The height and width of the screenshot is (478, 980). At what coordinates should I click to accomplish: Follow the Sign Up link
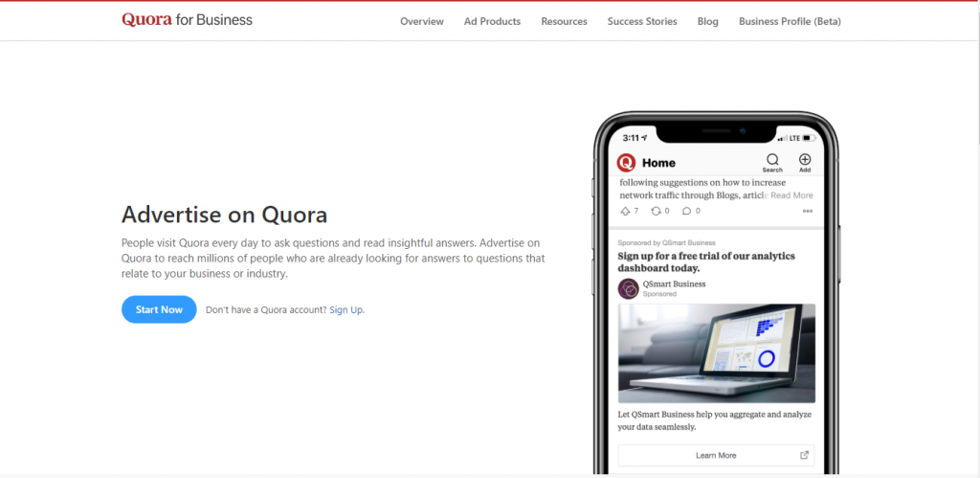tap(346, 309)
